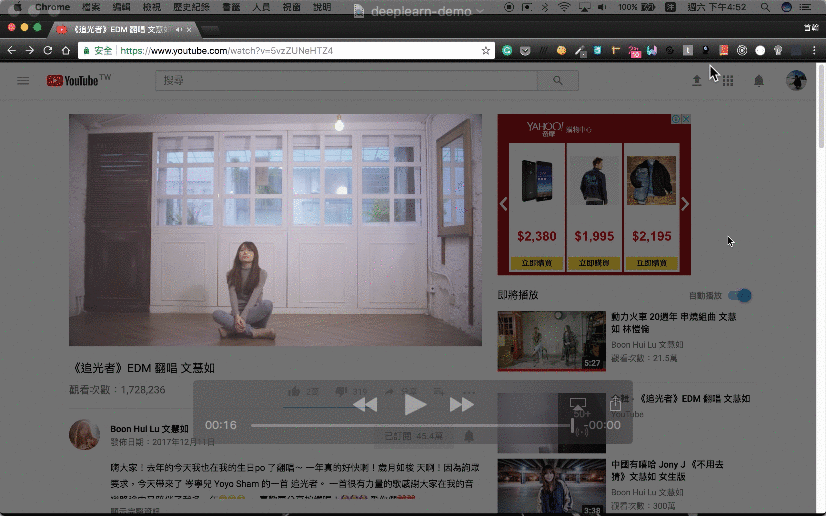Click the Chrome forward arrow

tap(30, 51)
